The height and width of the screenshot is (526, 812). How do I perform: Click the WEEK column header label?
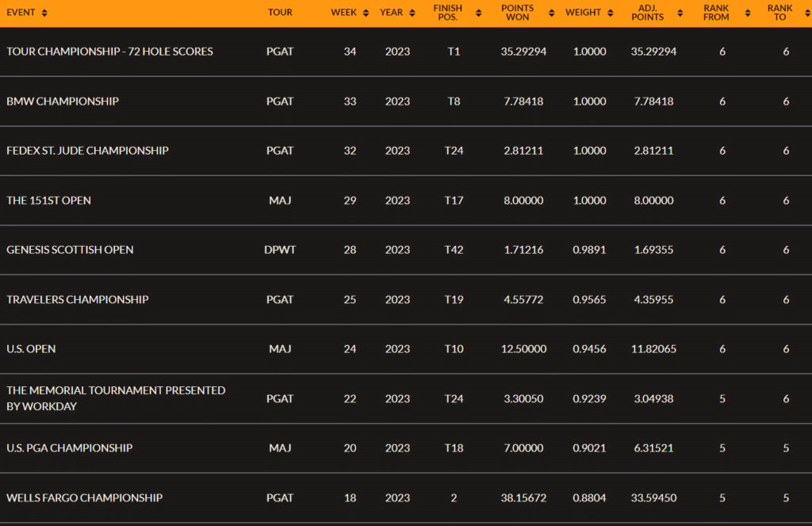point(344,13)
